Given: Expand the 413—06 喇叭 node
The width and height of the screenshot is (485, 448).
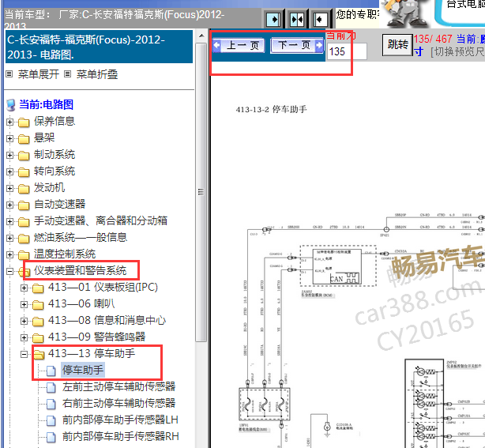Looking at the screenshot, I should [24, 305].
